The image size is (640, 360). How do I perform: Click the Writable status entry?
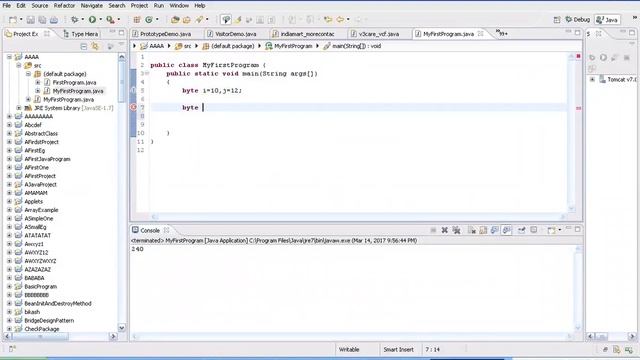[x=349, y=349]
